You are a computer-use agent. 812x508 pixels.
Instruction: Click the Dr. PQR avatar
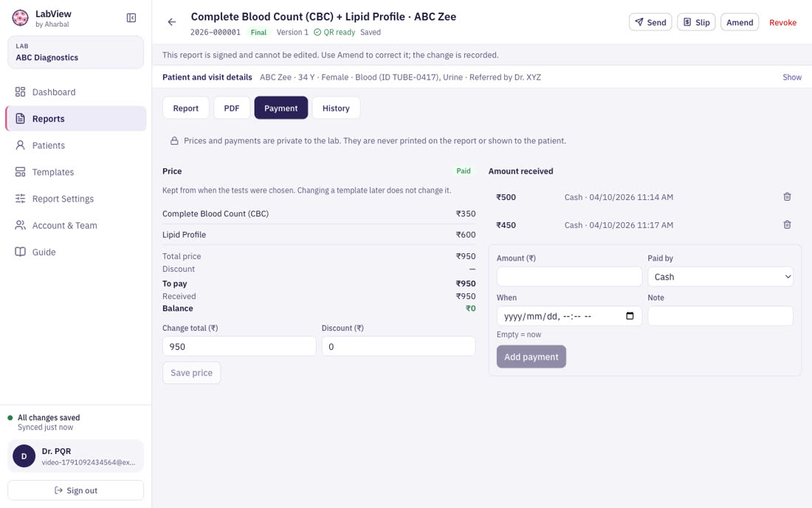click(x=24, y=456)
